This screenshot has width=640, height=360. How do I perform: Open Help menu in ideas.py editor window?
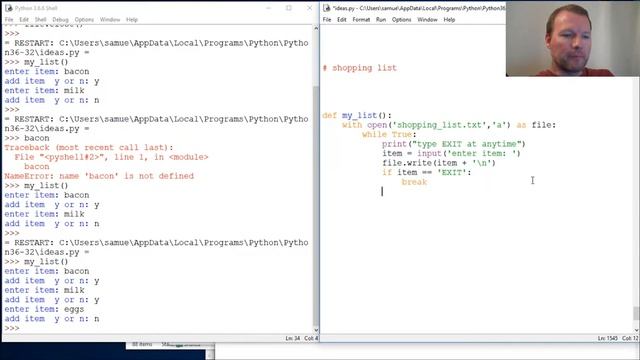click(x=449, y=20)
